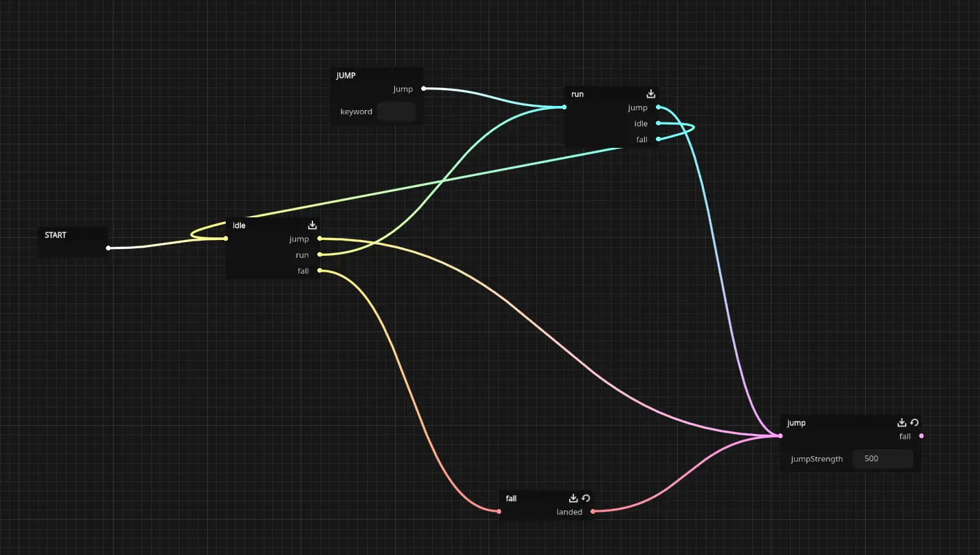Click the download icon on the jump node
This screenshot has width=980, height=555.
click(x=902, y=423)
